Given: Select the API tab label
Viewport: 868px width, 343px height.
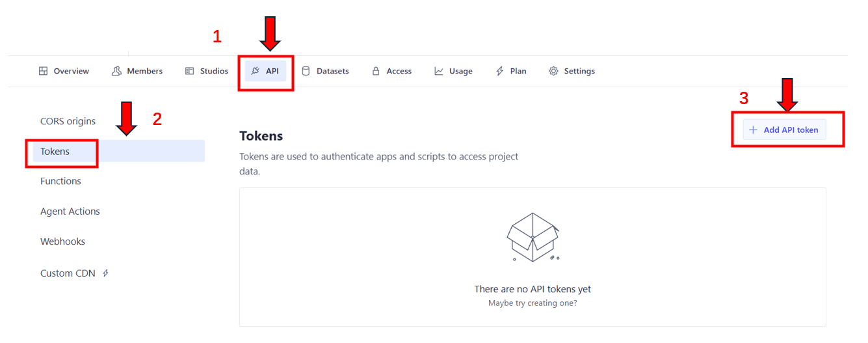Looking at the screenshot, I should pos(272,71).
